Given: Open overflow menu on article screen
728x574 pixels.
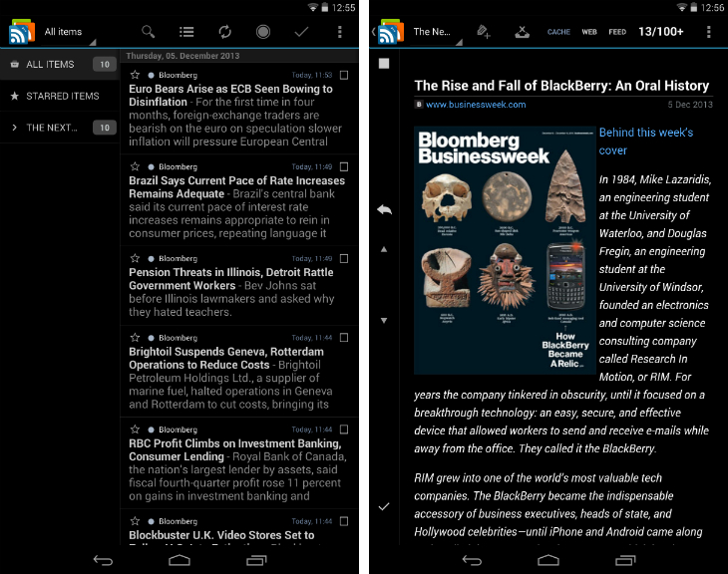Looking at the screenshot, I should point(708,32).
